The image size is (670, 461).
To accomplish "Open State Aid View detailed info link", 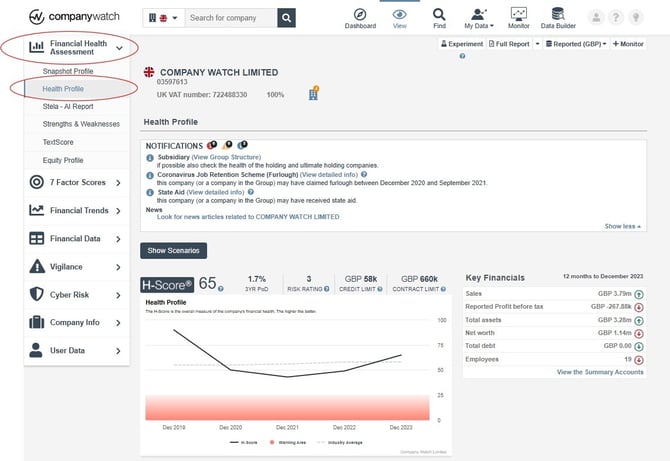I will [215, 192].
